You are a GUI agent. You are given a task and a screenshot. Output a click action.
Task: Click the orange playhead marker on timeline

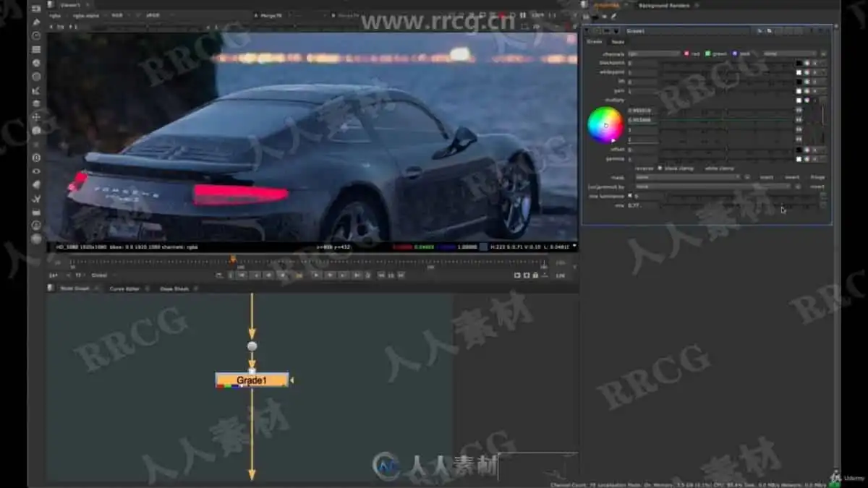point(233,259)
